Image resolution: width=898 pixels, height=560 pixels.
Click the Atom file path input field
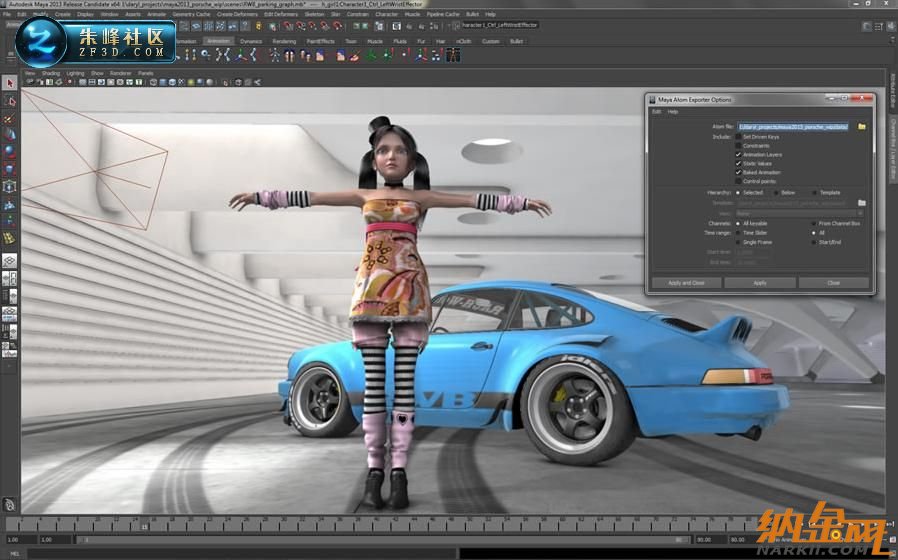click(x=793, y=127)
